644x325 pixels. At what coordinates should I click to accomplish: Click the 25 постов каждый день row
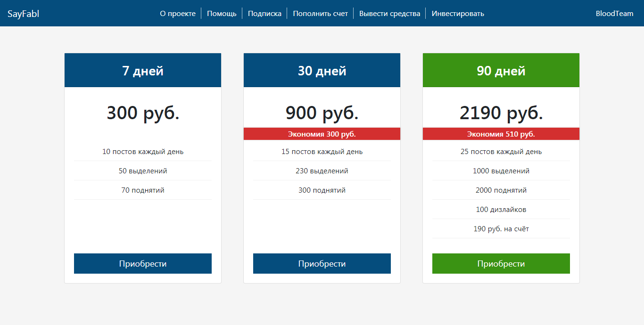point(501,152)
